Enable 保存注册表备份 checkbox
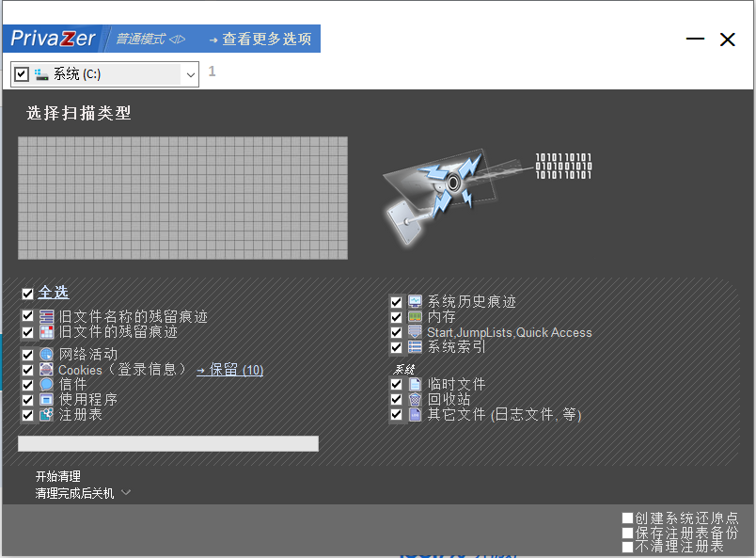Screen dimensions: 756x558 (x=627, y=533)
